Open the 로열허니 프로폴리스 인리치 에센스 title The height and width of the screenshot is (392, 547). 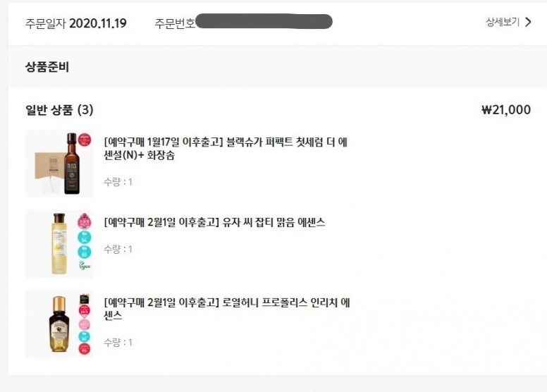pos(227,310)
